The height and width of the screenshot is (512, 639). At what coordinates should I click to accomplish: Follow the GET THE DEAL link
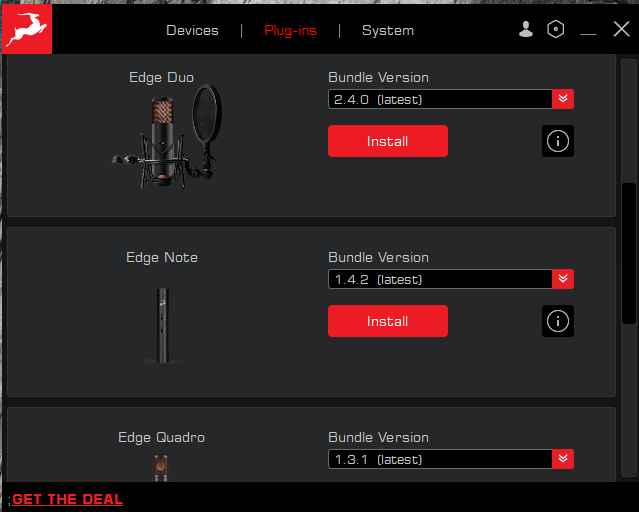tap(67, 499)
